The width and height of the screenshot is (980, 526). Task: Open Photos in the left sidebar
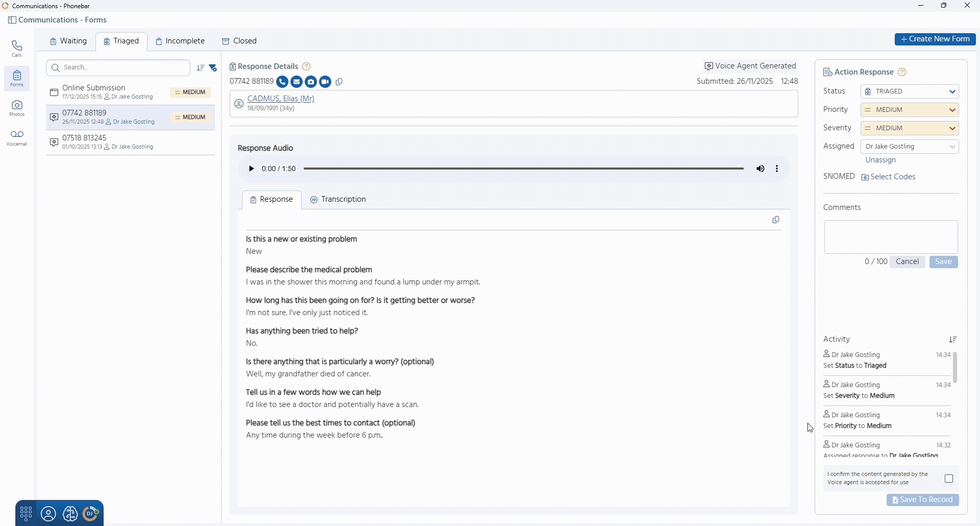17,108
